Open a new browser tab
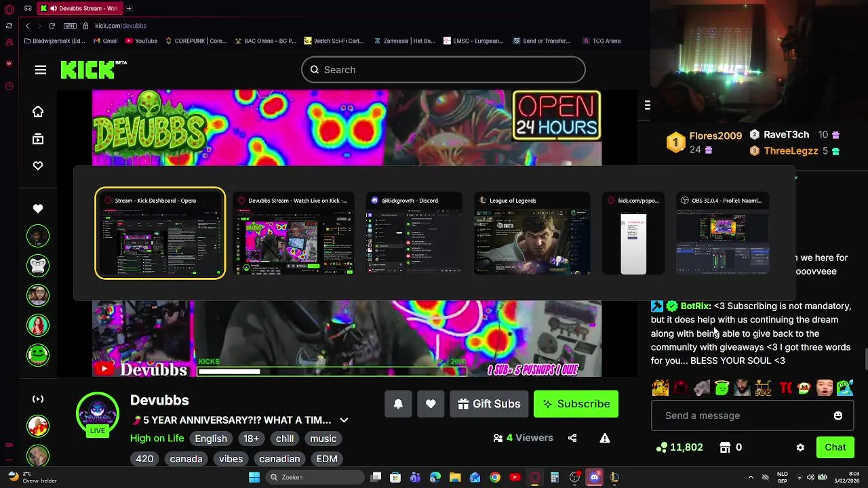This screenshot has width=868, height=488. [129, 8]
